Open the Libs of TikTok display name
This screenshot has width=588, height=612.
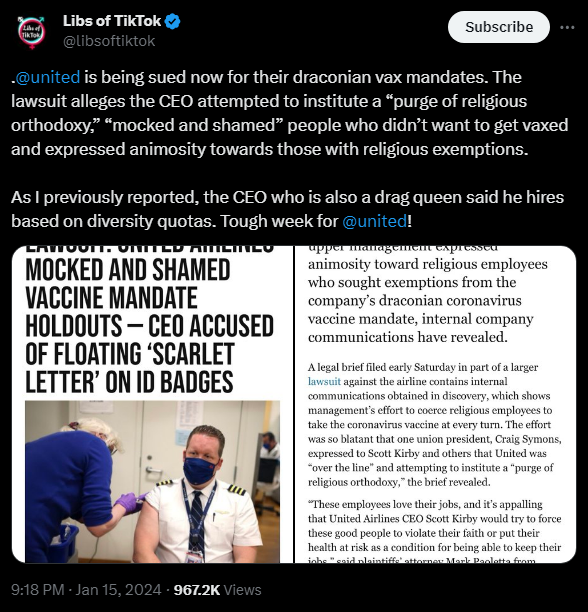tap(112, 21)
